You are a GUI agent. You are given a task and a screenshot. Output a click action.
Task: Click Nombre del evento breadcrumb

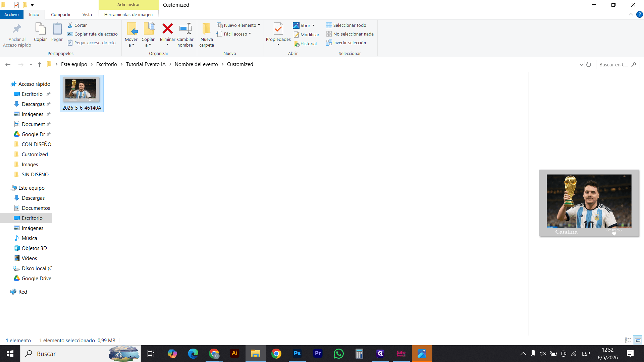pyautogui.click(x=196, y=64)
